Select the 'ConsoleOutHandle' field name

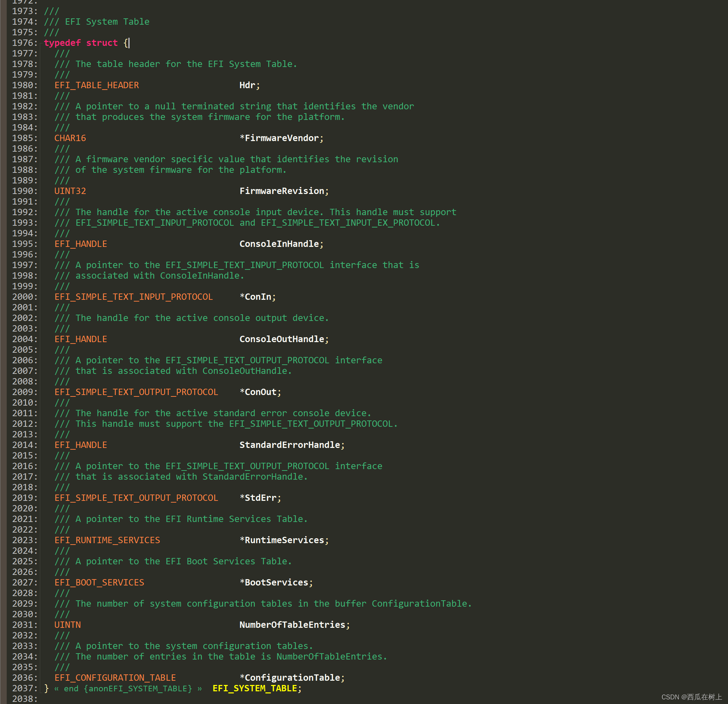tap(282, 339)
